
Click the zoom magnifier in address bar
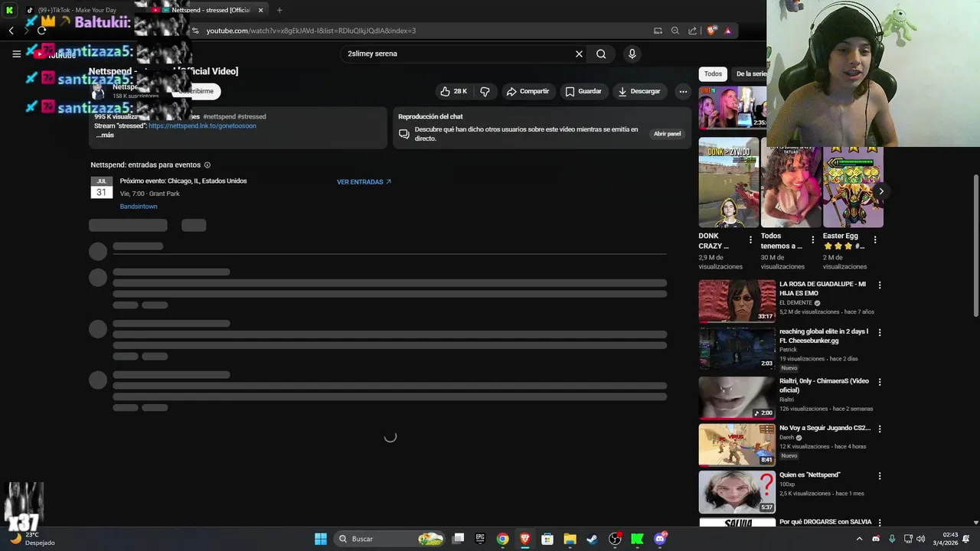click(x=675, y=31)
